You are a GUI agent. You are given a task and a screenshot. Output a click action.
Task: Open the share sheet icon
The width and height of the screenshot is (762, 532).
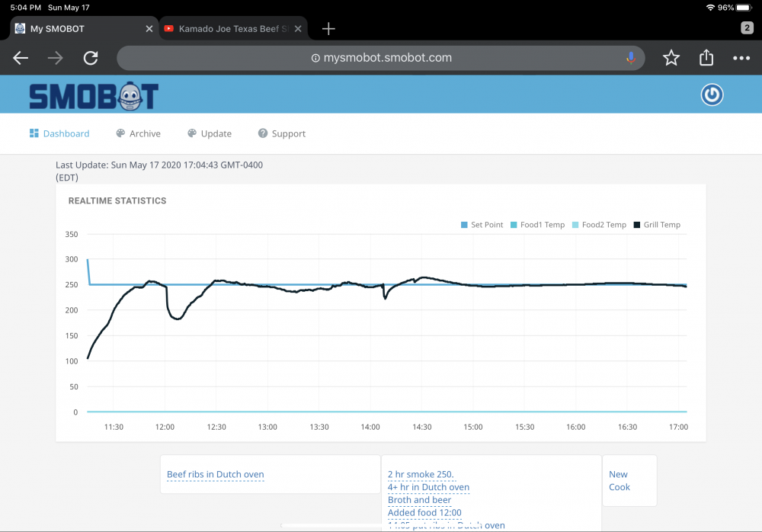(706, 57)
